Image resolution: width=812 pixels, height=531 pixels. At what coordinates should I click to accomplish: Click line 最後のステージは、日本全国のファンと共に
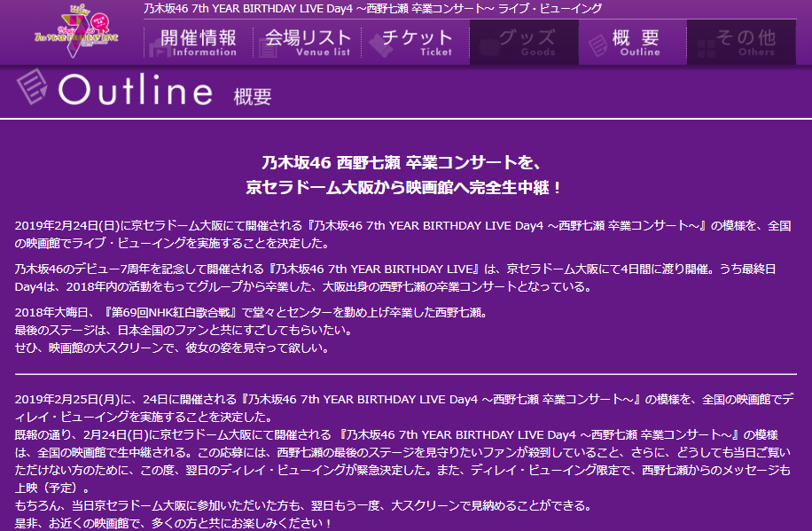(183, 330)
